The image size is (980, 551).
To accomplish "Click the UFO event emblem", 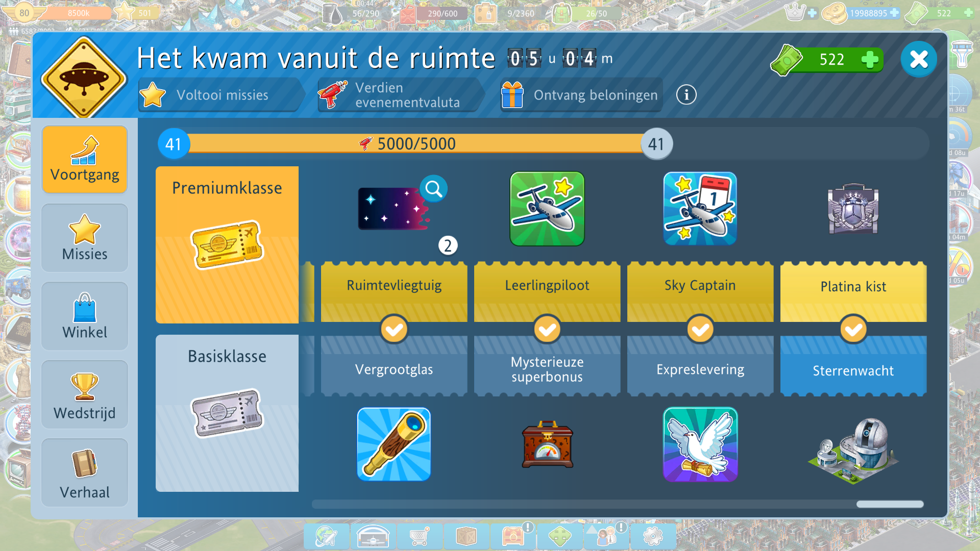I will point(84,78).
